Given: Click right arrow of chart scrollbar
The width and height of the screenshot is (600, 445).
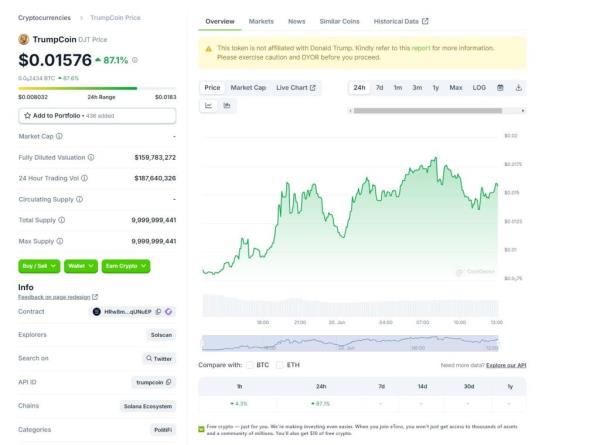Looking at the screenshot, I should [523, 111].
